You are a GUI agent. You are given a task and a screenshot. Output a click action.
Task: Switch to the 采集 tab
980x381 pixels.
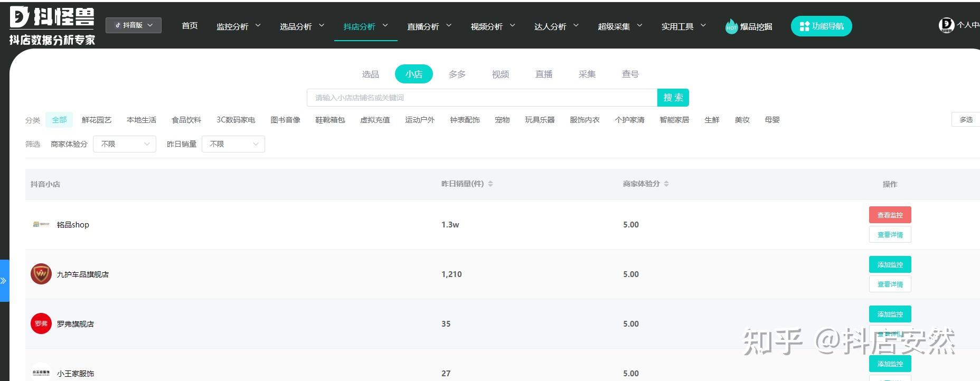[587, 74]
